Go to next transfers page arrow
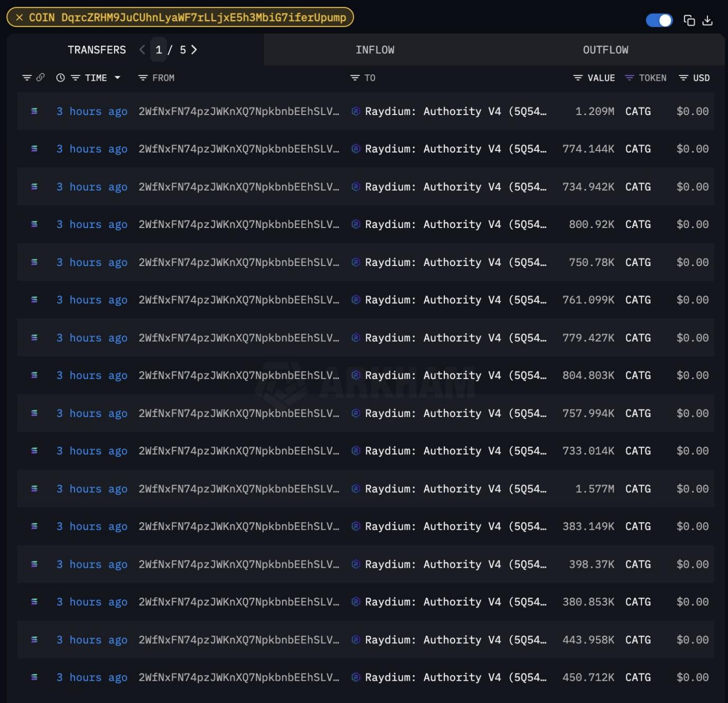Viewport: 728px width, 703px height. tap(194, 50)
